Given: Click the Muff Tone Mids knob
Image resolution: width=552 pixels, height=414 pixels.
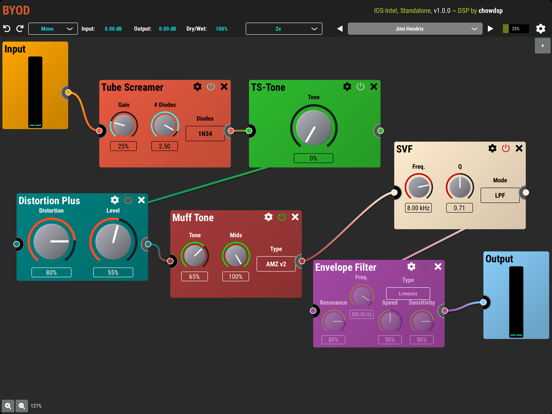Looking at the screenshot, I should [236, 255].
